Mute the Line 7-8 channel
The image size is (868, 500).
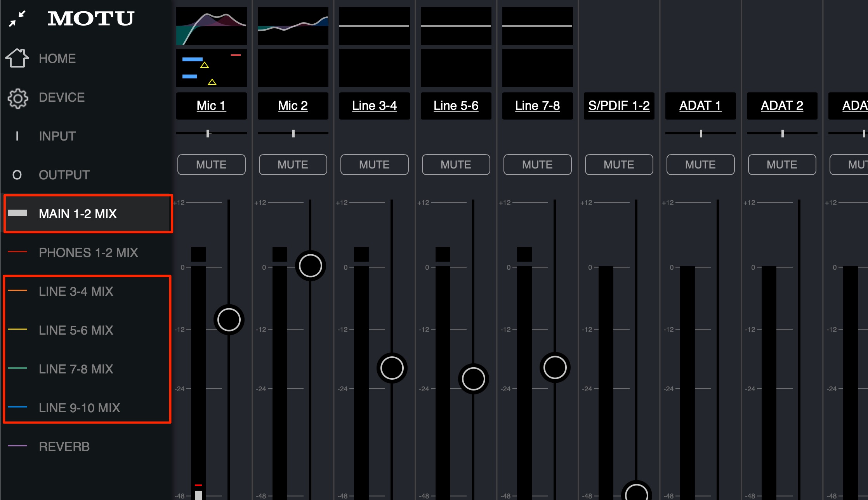click(x=538, y=165)
